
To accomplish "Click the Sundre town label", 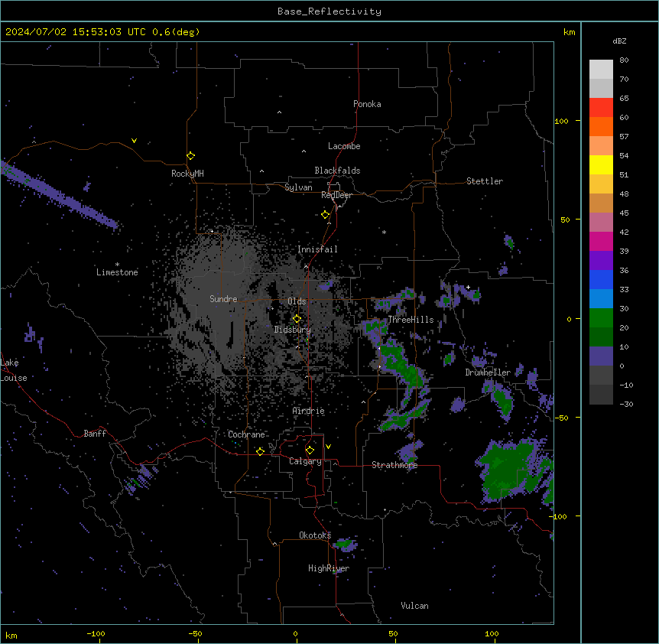I will 223,299.
